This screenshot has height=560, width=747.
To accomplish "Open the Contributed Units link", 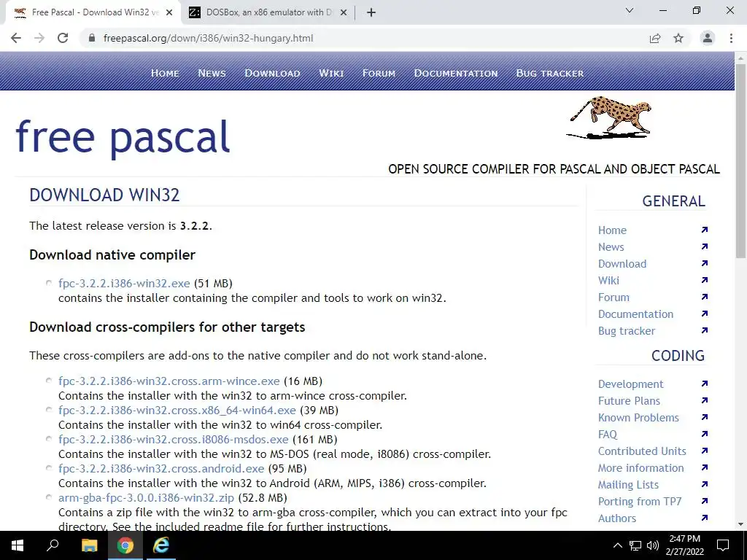I will click(642, 451).
